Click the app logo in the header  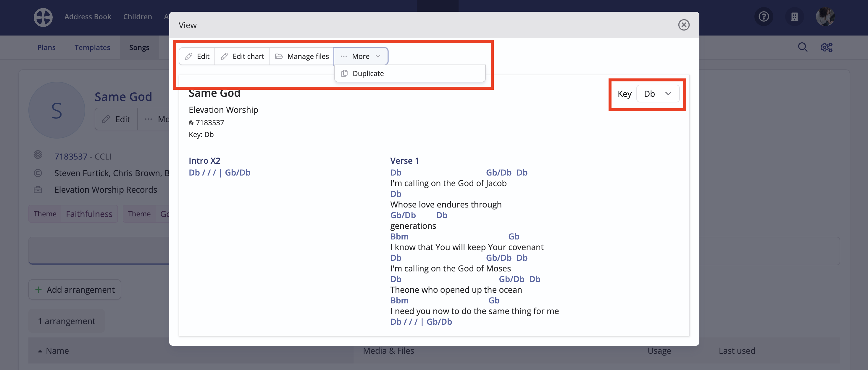(43, 17)
